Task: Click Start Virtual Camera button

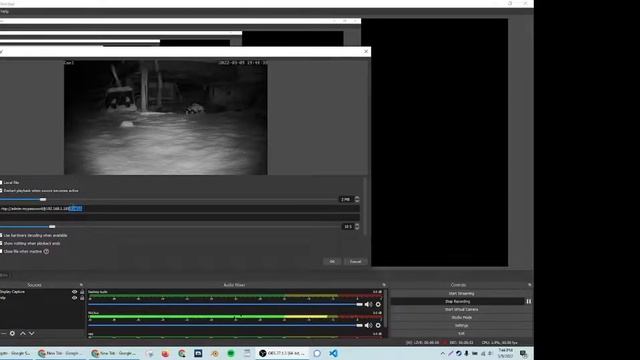Action: (461, 309)
